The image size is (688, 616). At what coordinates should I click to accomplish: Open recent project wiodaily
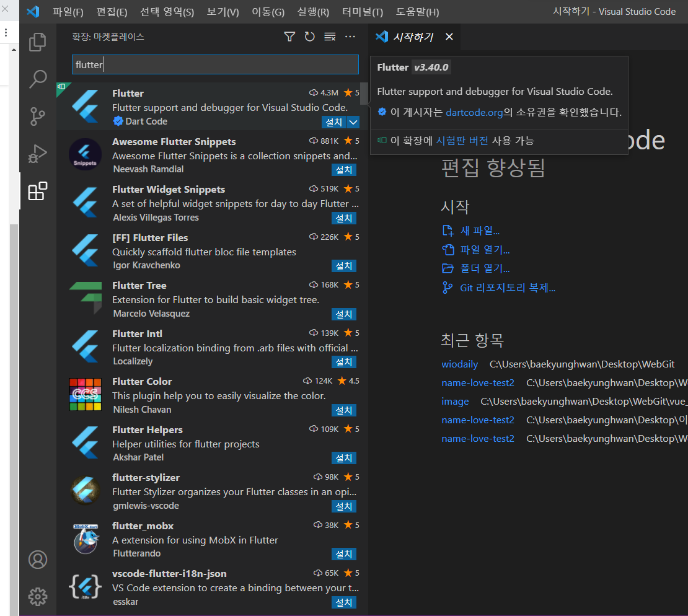459,364
